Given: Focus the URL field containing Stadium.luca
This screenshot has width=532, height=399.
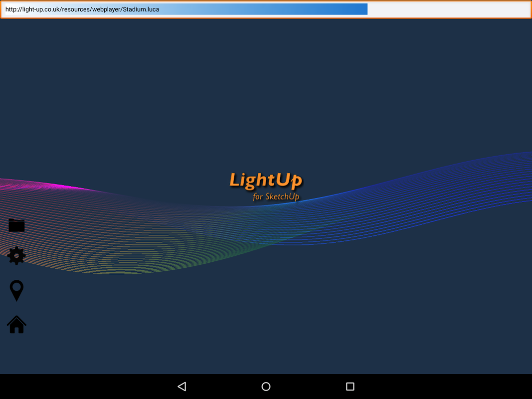Looking at the screenshot, I should (x=266, y=9).
